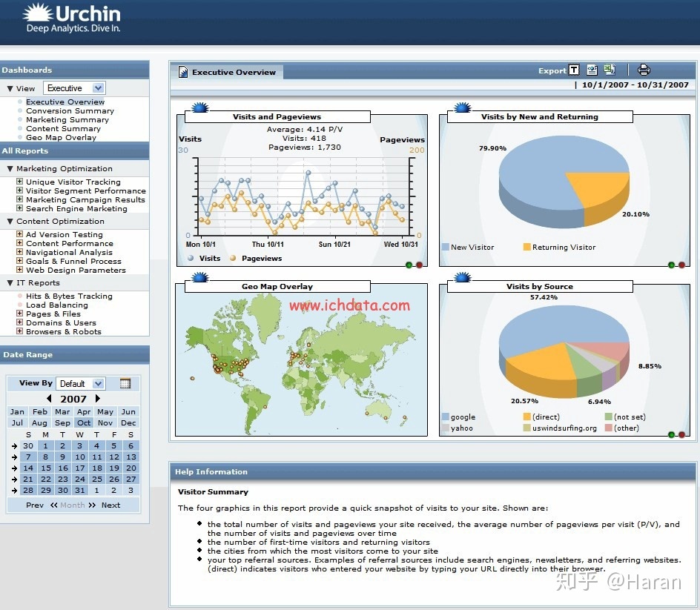Open the calendar icon beside View By
The height and width of the screenshot is (610, 700).
[x=125, y=383]
